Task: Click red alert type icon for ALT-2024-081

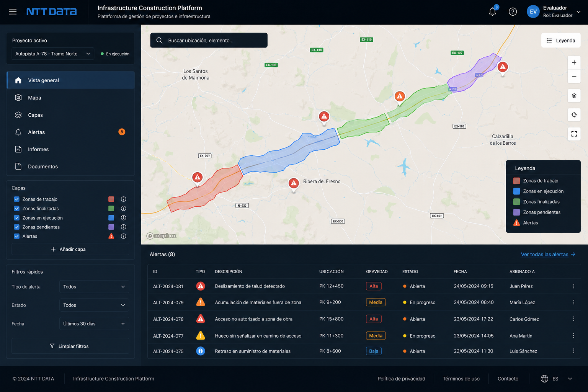Action: [x=201, y=286]
